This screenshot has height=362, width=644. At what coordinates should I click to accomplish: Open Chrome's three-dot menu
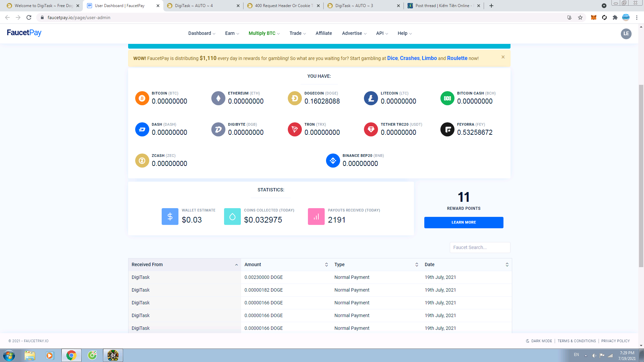coord(637,17)
